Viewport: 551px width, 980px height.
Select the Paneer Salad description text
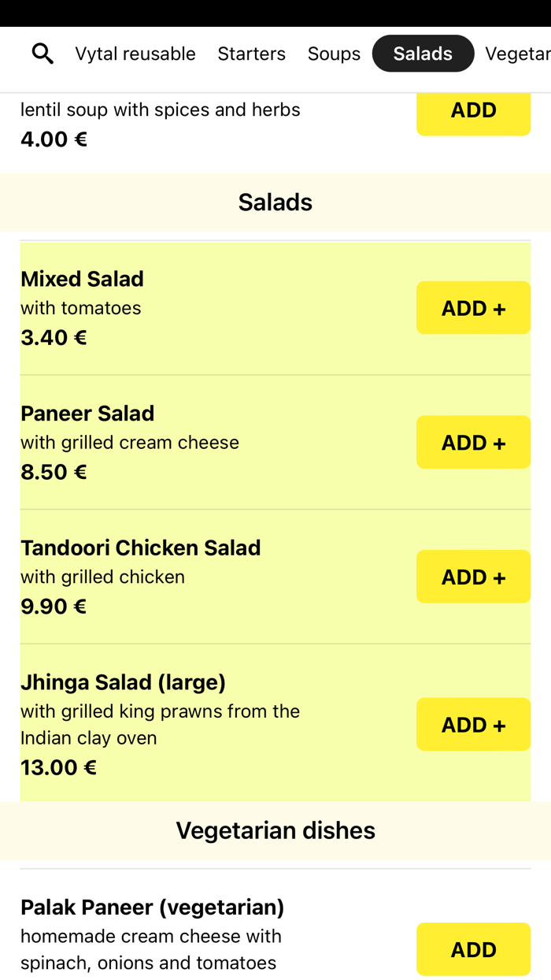[129, 442]
